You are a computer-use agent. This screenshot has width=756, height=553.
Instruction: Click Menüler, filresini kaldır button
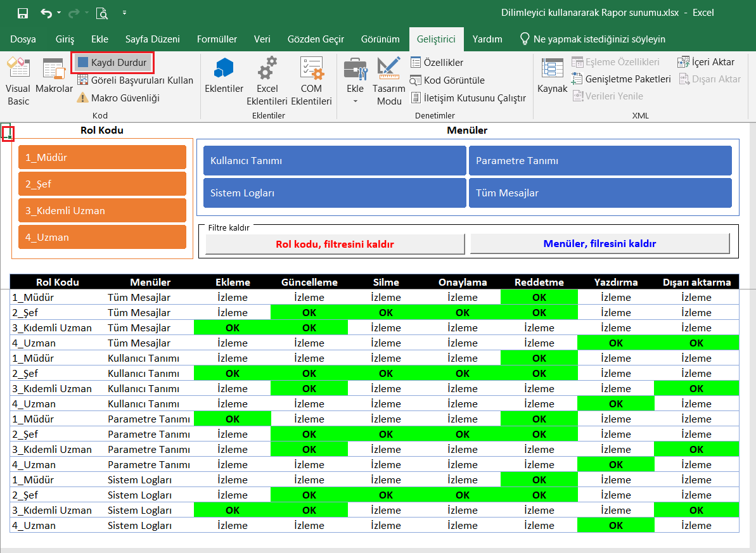[599, 243]
